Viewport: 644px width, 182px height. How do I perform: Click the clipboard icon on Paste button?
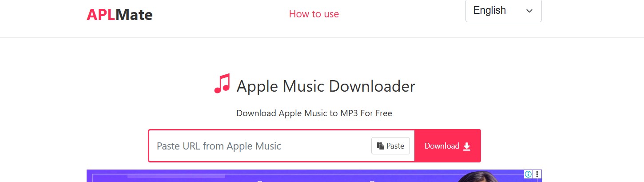click(x=380, y=146)
